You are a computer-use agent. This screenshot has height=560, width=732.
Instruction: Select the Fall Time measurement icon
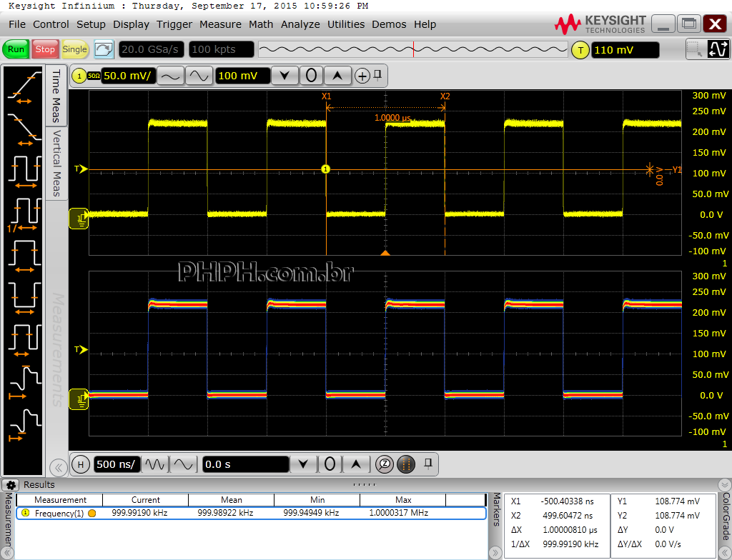point(24,129)
